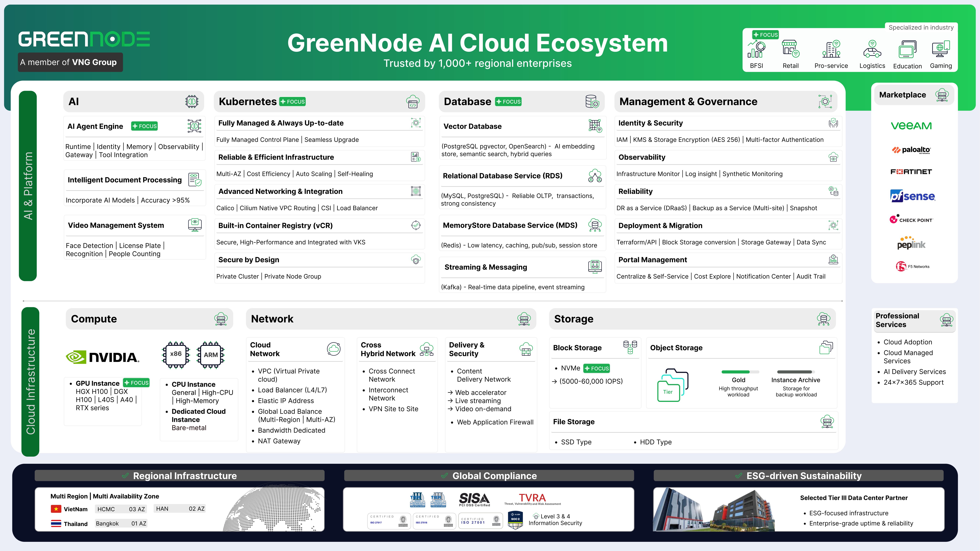Click the FOCUS badge beside GPU Instance
This screenshot has height=551, width=980.
[136, 383]
